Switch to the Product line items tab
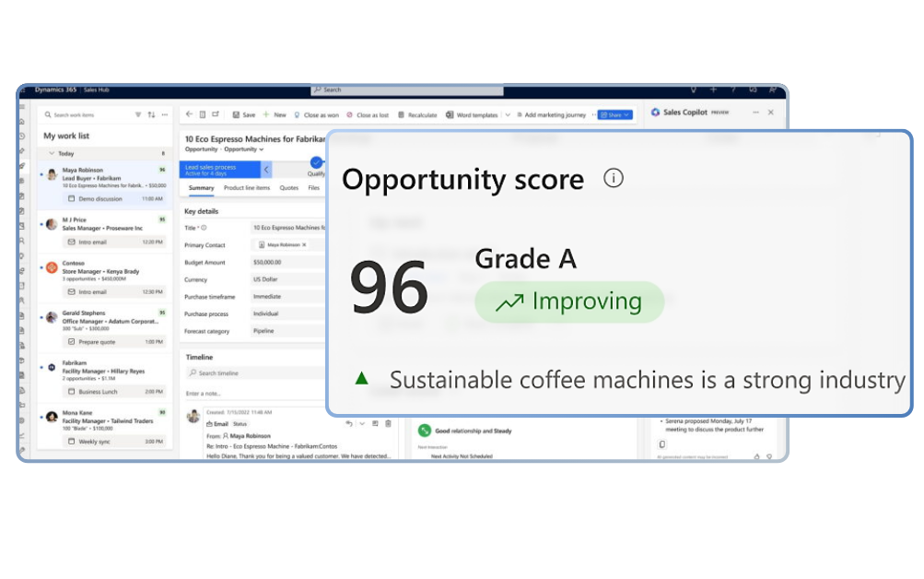This screenshot has height=579, width=924. 247,188
